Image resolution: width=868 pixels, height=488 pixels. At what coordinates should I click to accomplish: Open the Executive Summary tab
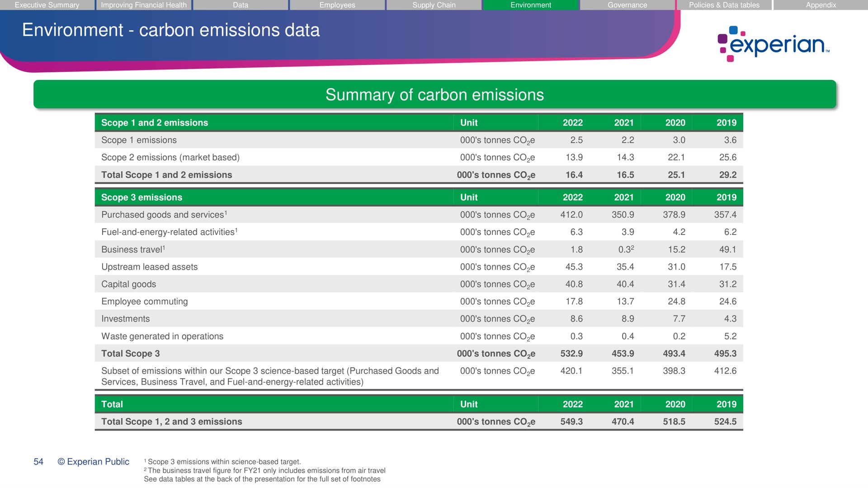[x=47, y=5]
